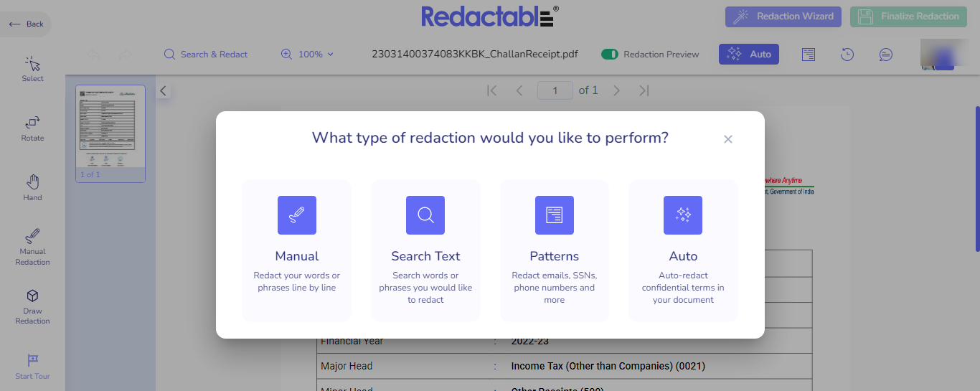Image resolution: width=980 pixels, height=391 pixels.
Task: Click the '2022-23' value cell
Action: 530,341
